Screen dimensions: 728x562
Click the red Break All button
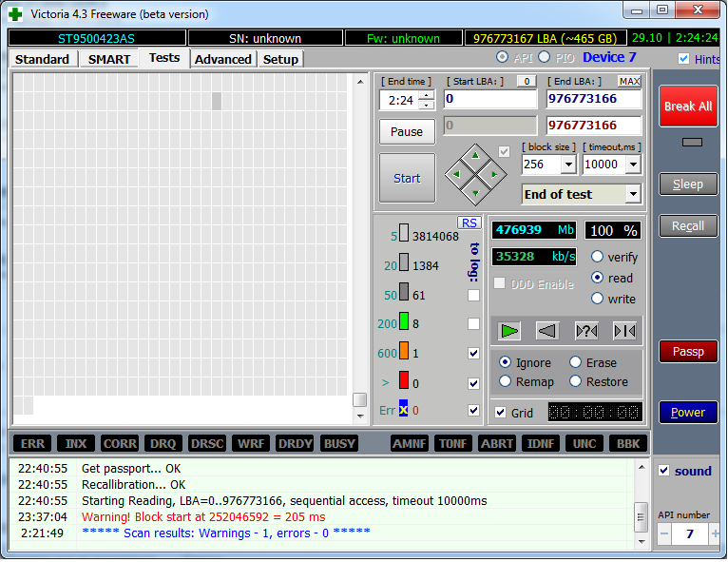pyautogui.click(x=688, y=107)
